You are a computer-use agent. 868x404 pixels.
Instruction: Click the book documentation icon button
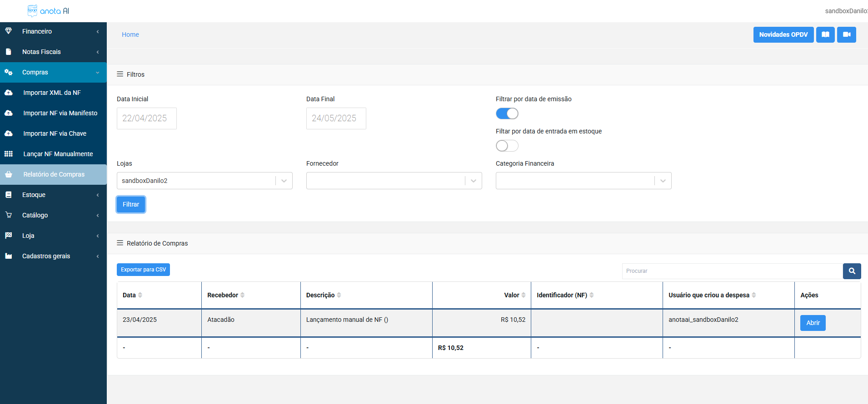(x=825, y=34)
